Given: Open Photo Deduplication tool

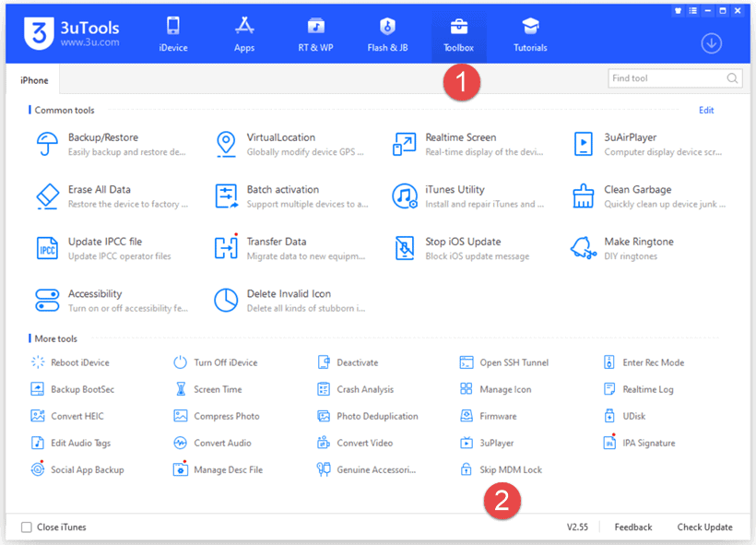Looking at the screenshot, I should pyautogui.click(x=367, y=416).
